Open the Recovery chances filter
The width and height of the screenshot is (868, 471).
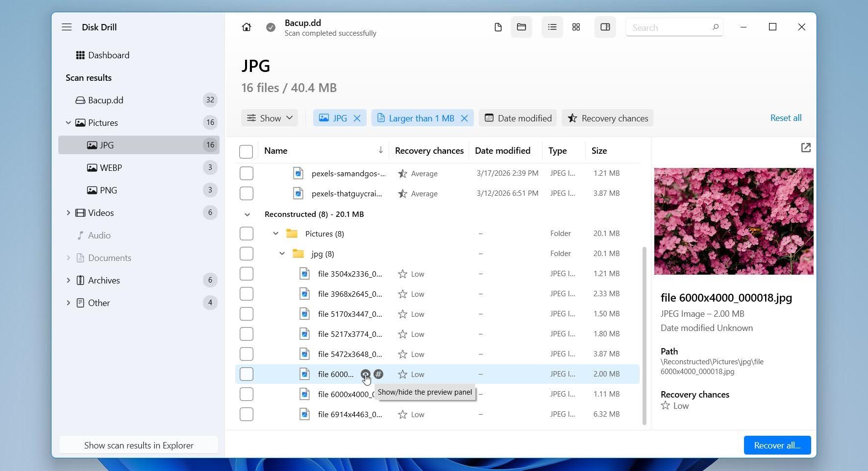tap(608, 118)
